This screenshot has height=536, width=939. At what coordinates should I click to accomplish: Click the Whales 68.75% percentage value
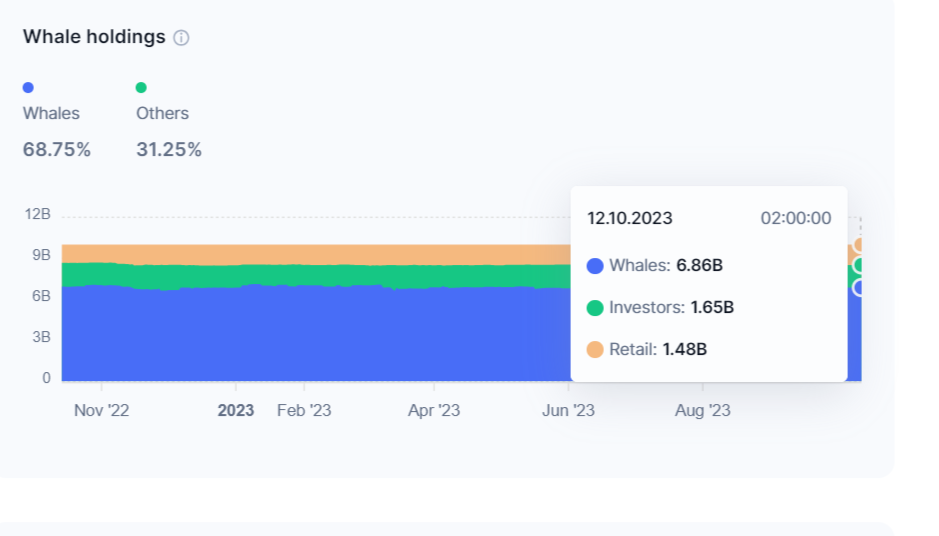tap(57, 149)
